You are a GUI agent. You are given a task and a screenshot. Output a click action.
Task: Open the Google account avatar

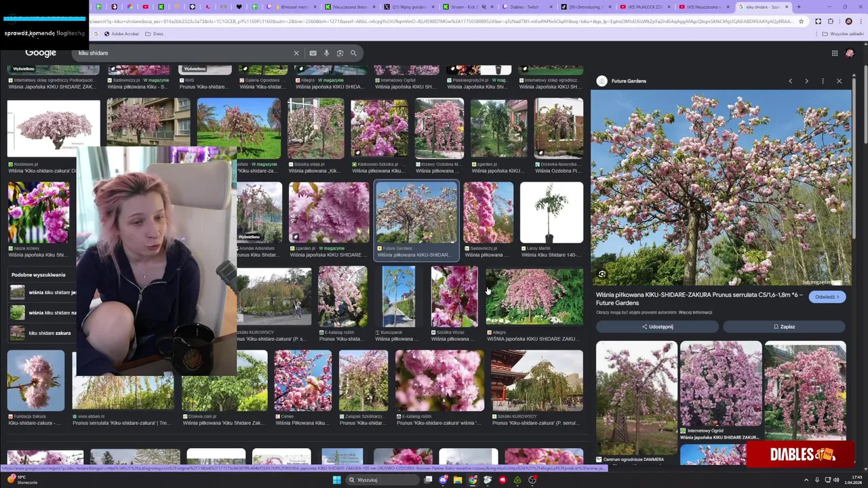(x=850, y=53)
